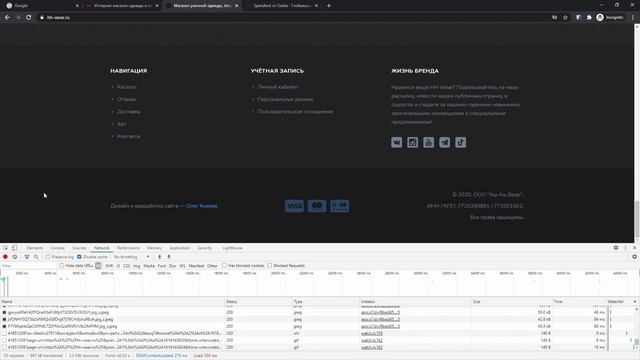The image size is (640, 360).
Task: Toggle Disable cache checkbox
Action: coord(79,257)
